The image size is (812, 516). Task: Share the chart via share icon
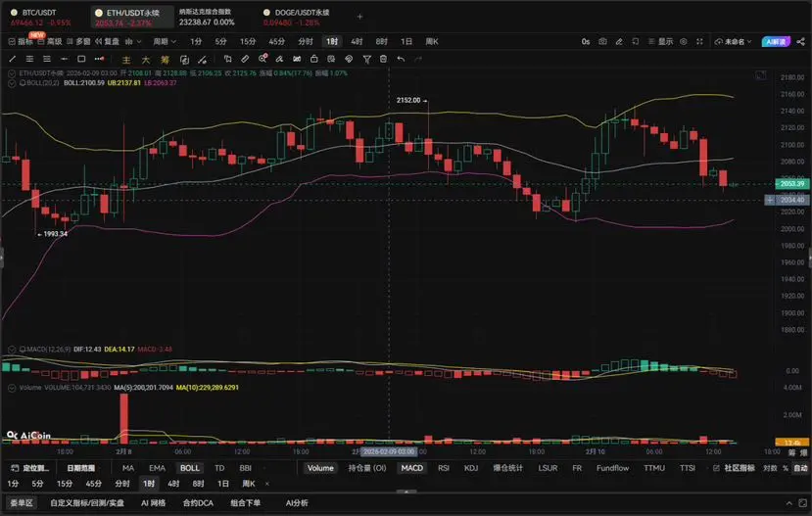[x=800, y=41]
